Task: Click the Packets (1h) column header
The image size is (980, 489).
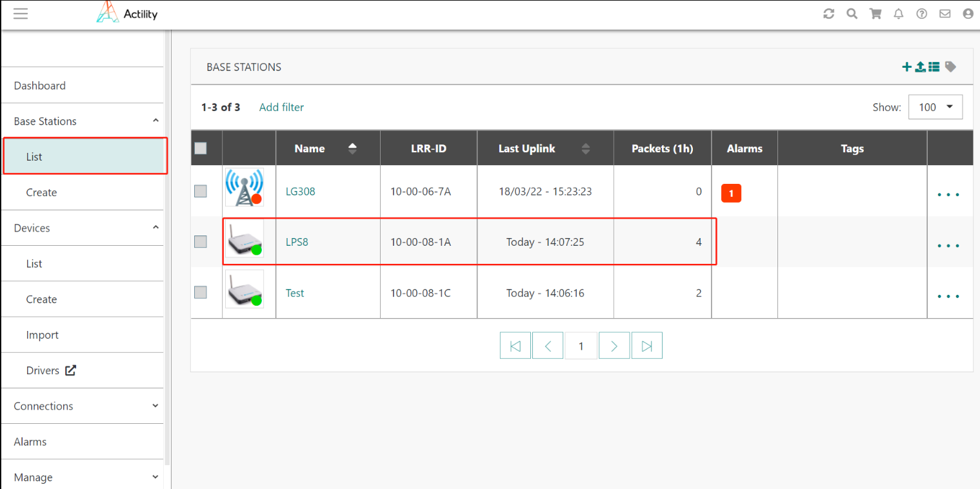Action: click(x=663, y=148)
